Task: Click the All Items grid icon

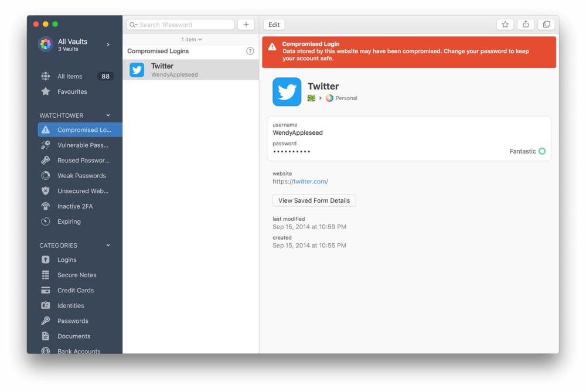Action: coord(46,76)
